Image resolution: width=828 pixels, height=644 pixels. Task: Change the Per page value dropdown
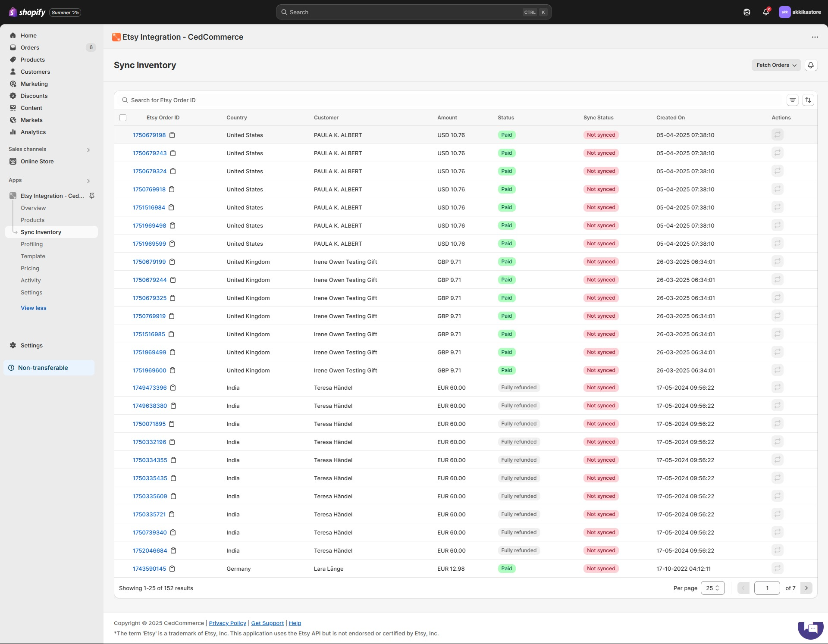click(712, 588)
